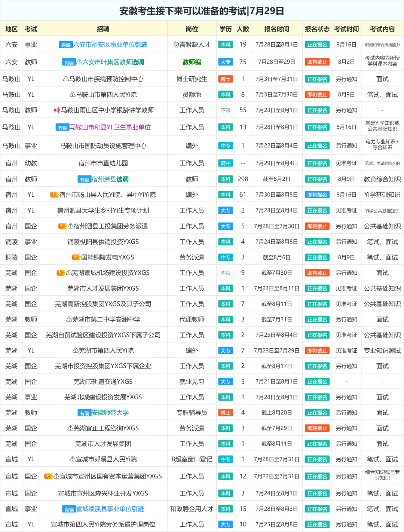Image resolution: width=404 pixels, height=532 pixels.
Task: Click the hot flame icon beside 芜湖宣城机场建设投资YXGS
Action: (61, 273)
